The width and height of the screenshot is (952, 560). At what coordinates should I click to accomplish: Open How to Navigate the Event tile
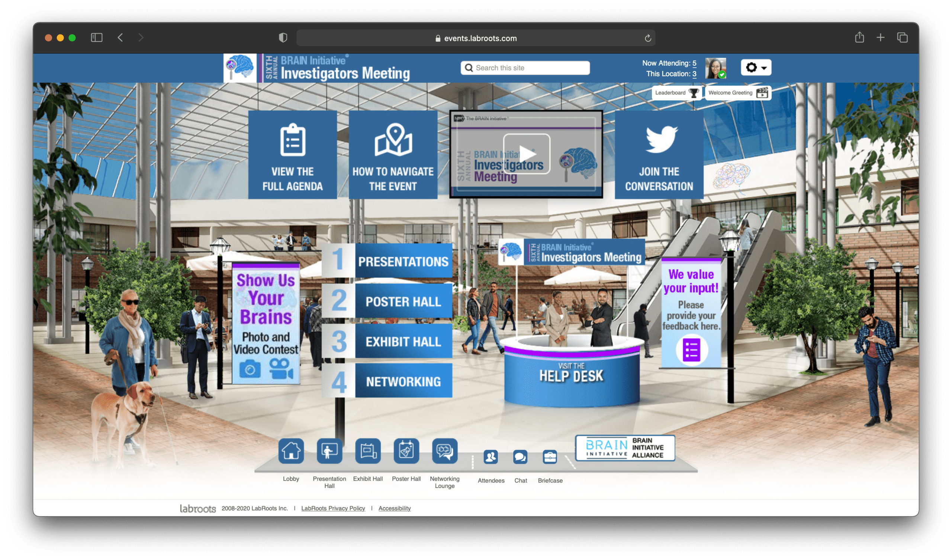click(393, 155)
